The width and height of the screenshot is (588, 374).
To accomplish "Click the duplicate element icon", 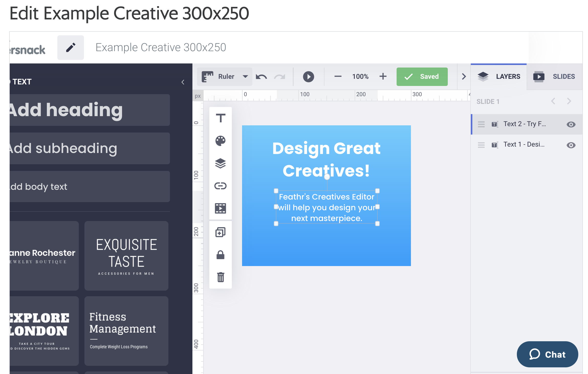I will [x=221, y=232].
